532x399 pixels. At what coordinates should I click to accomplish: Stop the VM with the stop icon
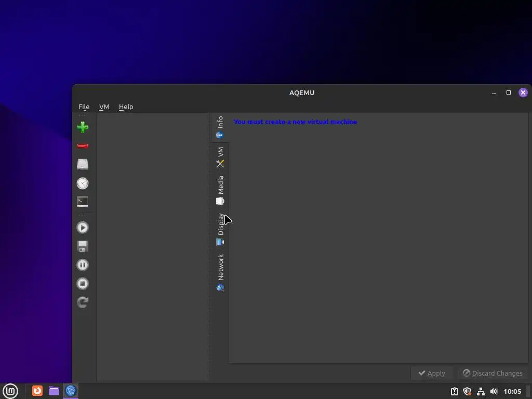[83, 284]
